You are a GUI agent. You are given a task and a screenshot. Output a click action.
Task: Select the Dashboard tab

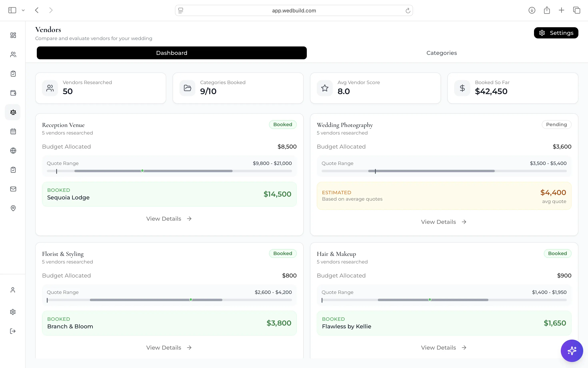(172, 53)
